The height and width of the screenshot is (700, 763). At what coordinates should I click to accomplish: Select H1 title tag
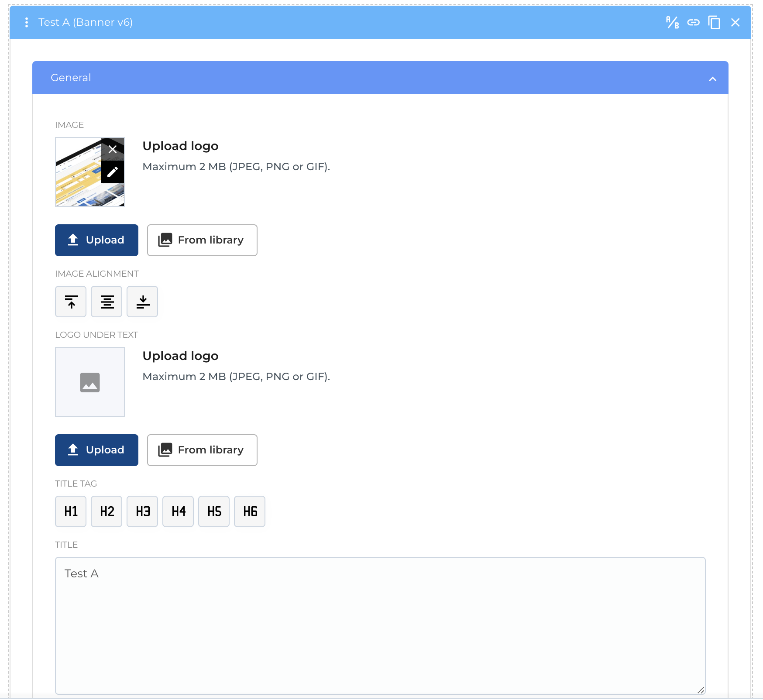coord(71,511)
